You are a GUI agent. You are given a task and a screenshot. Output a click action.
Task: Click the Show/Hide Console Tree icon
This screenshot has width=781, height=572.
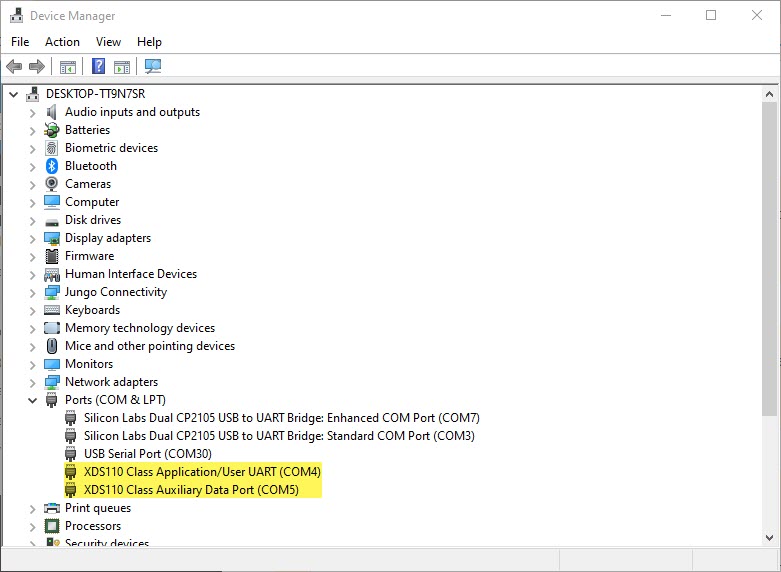(x=67, y=67)
